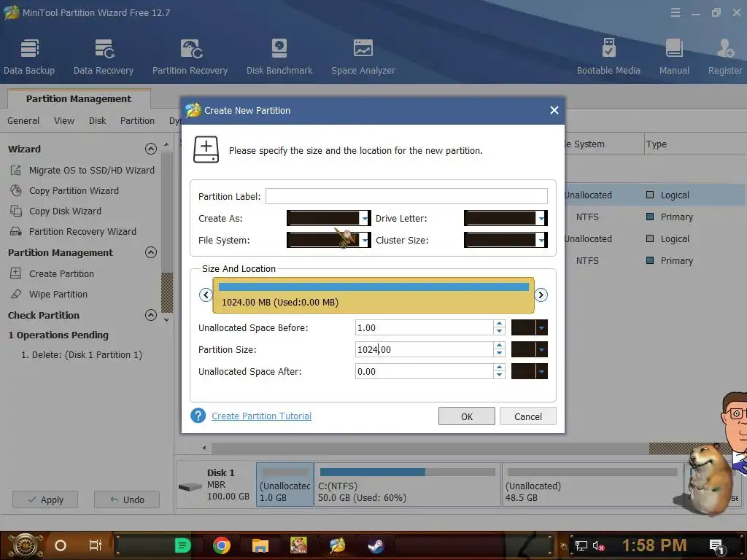Decrease Partition Size with down arrow
Viewport: 747px width, 560px height.
coord(499,354)
